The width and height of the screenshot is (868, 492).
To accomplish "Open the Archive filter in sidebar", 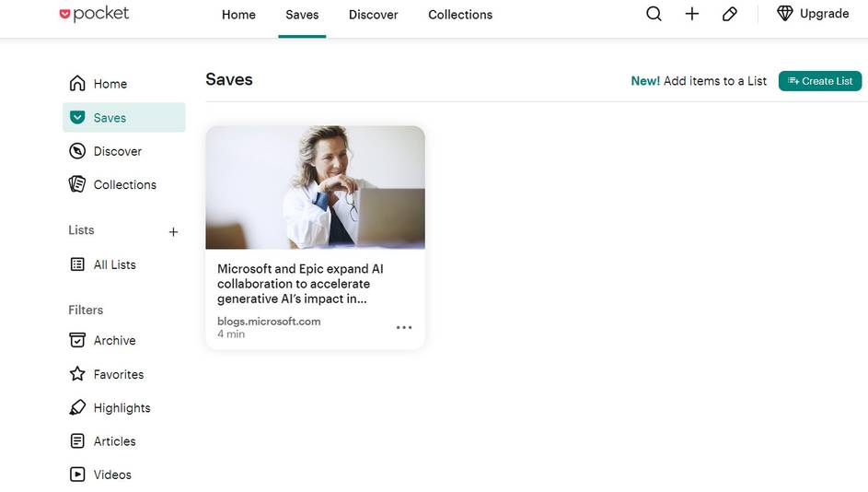I will (114, 341).
